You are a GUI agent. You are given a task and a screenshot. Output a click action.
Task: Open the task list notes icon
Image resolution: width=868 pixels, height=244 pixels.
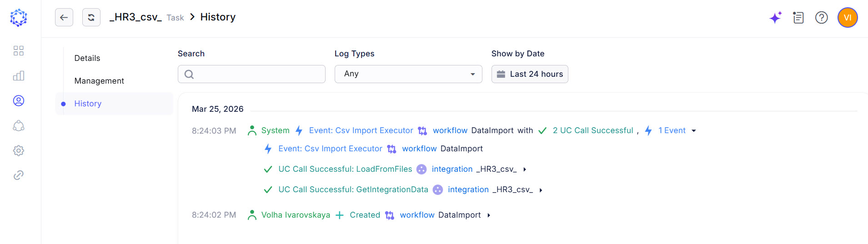[798, 18]
